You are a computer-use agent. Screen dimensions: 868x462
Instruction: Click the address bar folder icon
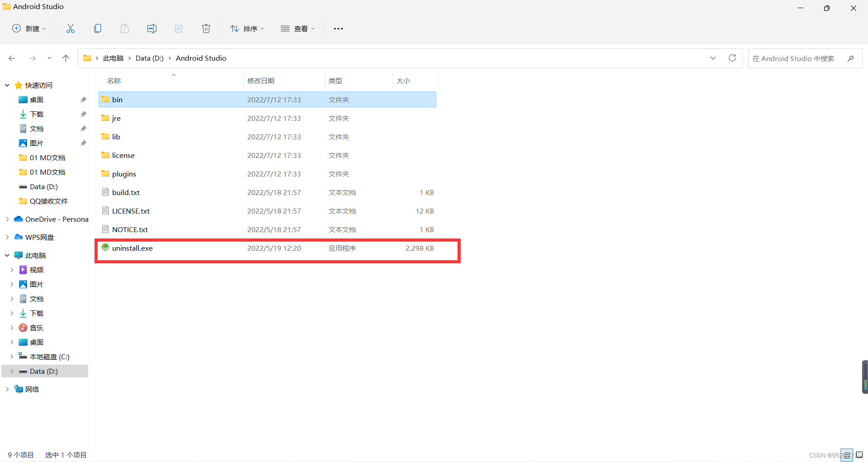tap(87, 58)
